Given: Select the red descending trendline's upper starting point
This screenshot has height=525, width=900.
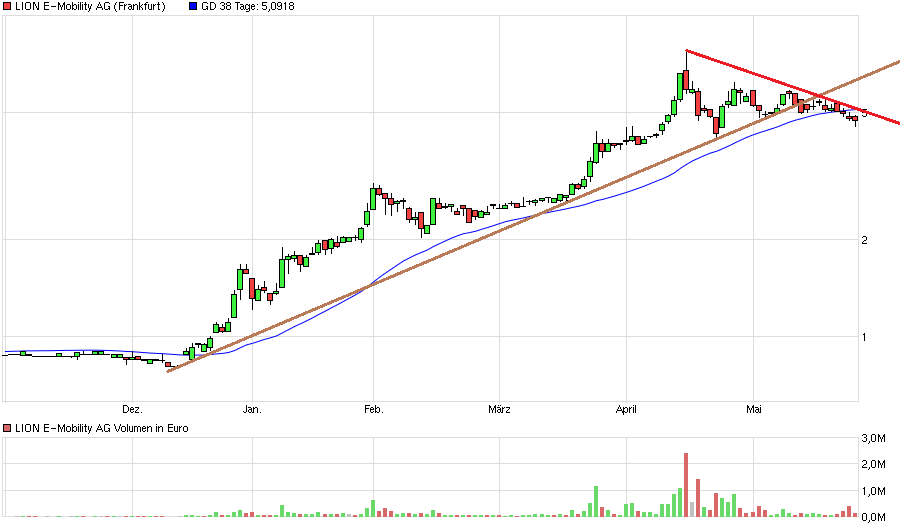Looking at the screenshot, I should [x=686, y=50].
